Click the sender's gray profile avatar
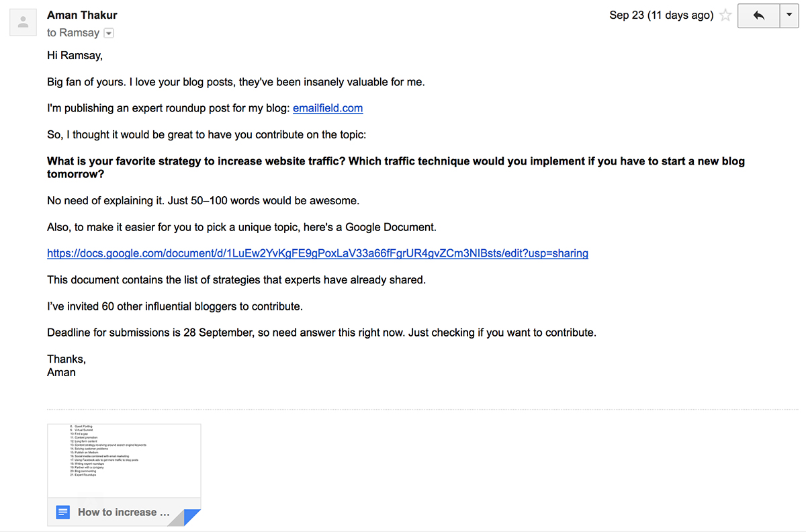806x532 pixels. [x=23, y=22]
